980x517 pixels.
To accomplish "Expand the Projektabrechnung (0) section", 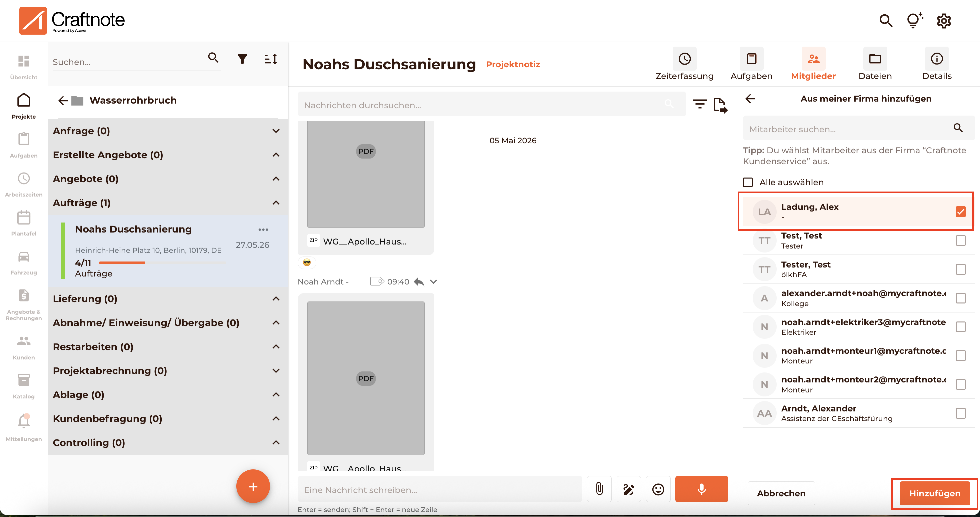I will click(276, 371).
